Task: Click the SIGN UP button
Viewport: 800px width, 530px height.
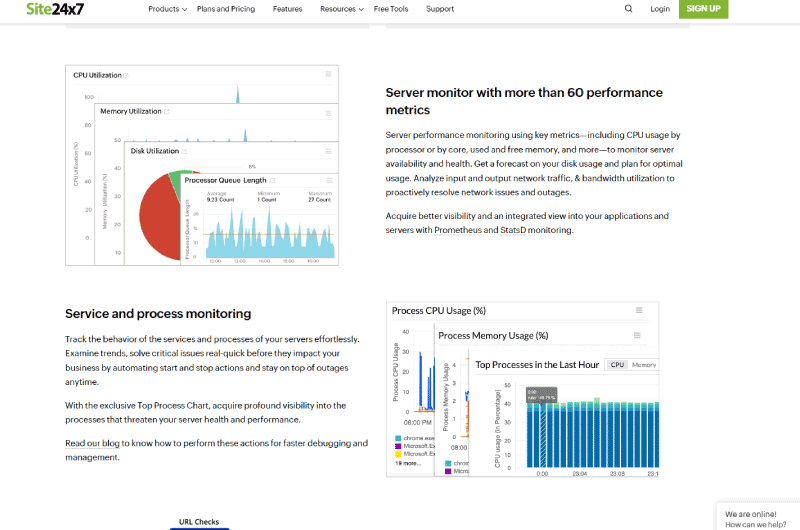Action: [x=703, y=9]
